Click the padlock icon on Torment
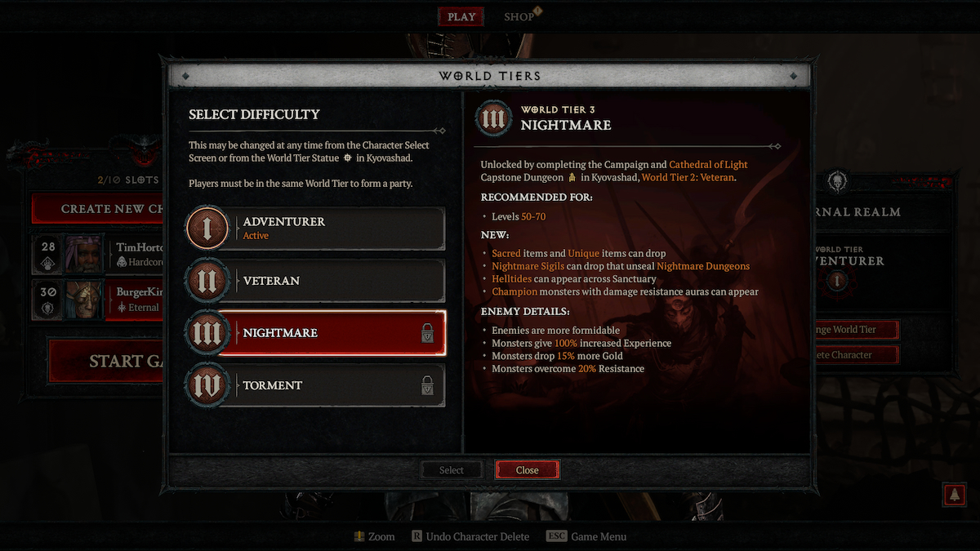 point(427,385)
